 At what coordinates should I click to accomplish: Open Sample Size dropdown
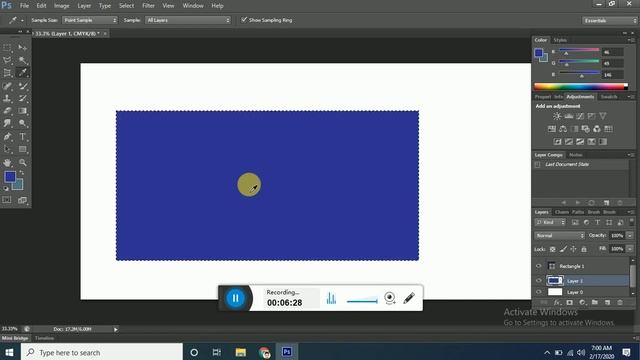(x=89, y=20)
